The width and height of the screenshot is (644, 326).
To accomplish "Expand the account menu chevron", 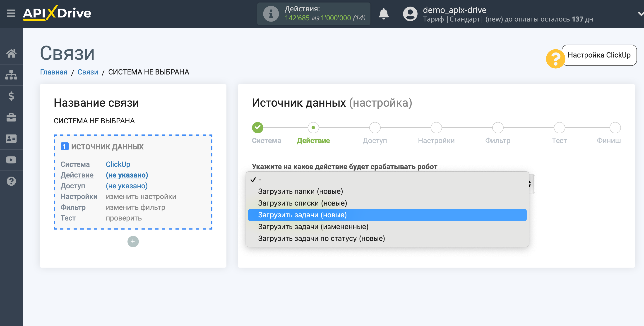I will coord(641,14).
